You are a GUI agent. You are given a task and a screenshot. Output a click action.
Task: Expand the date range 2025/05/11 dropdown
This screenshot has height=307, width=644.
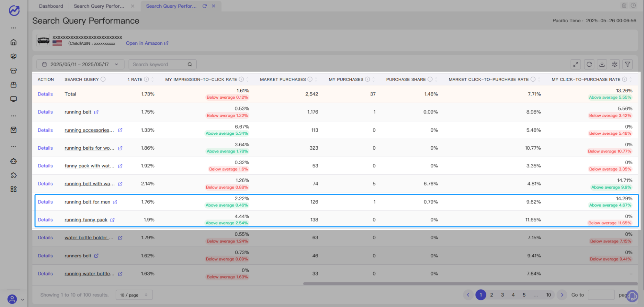point(80,64)
